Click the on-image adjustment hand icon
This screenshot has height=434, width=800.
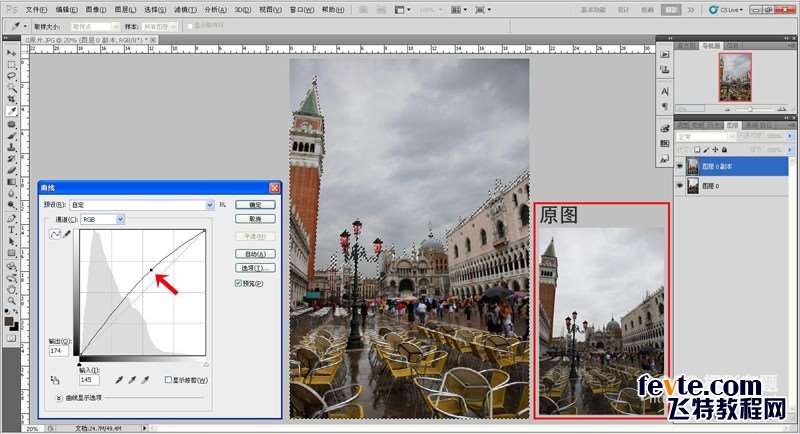tap(55, 380)
